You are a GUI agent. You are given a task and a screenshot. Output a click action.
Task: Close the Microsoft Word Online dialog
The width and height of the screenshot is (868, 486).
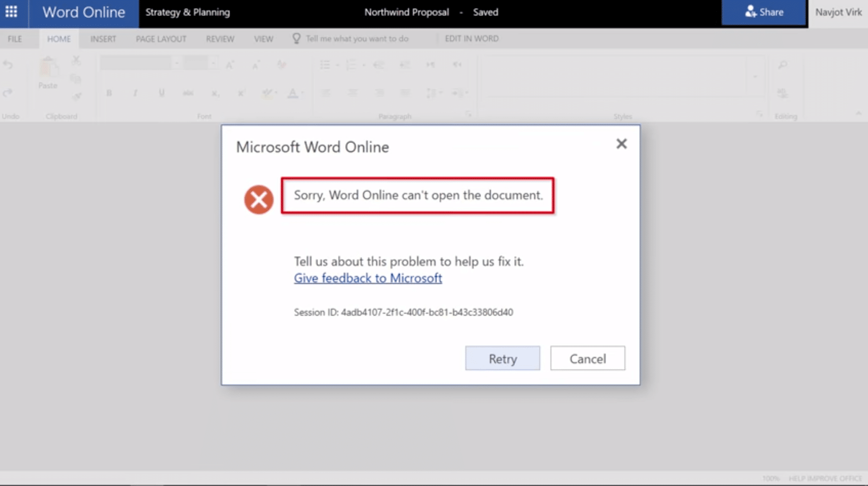pyautogui.click(x=621, y=144)
